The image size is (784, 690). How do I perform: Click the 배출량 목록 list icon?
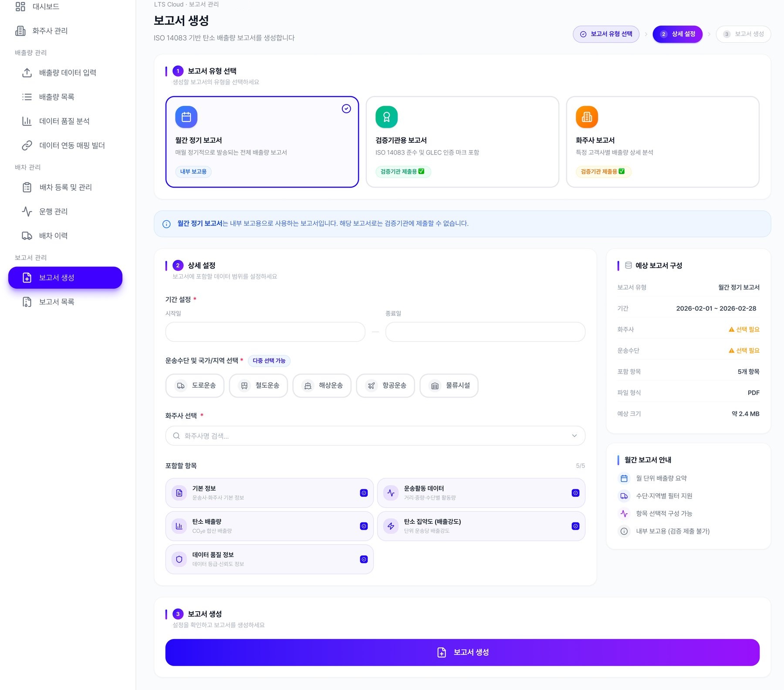[27, 97]
